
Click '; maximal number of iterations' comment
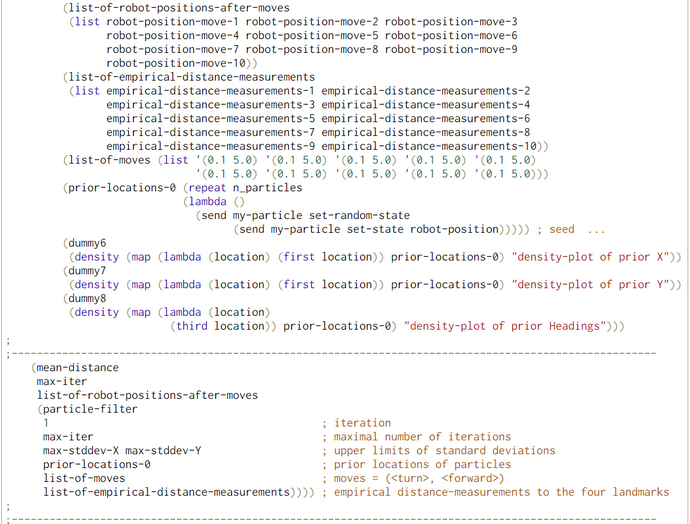(416, 437)
